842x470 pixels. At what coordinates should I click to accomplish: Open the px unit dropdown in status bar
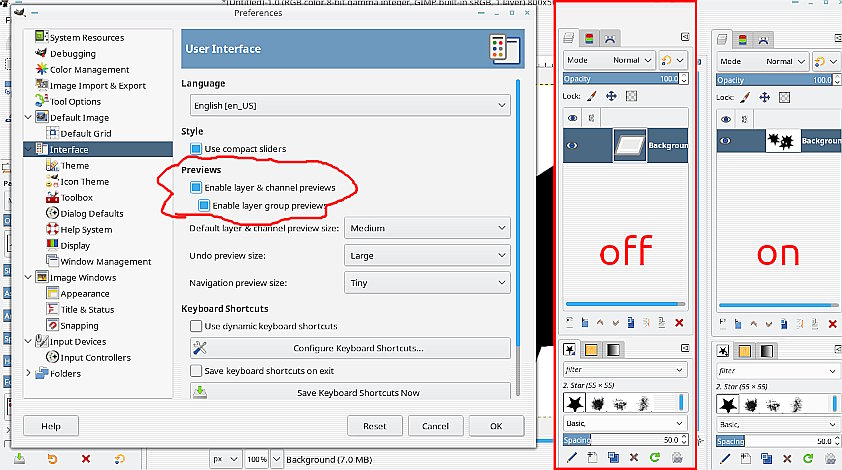[226, 459]
